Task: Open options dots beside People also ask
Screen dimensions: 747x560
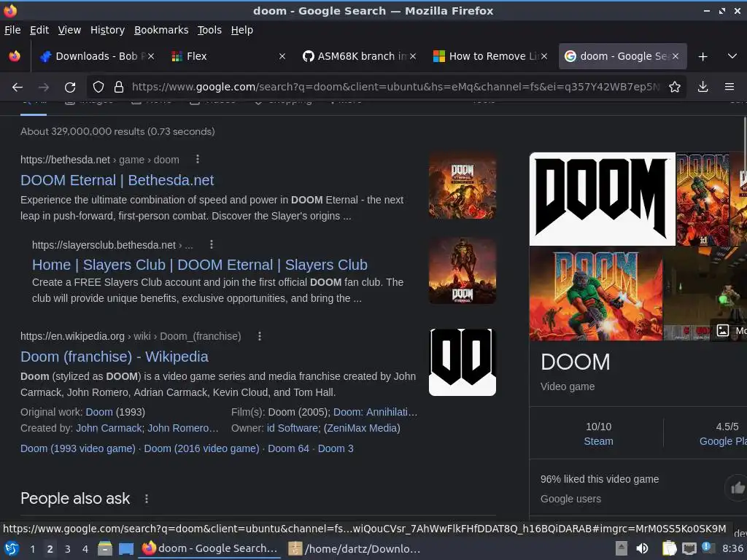Action: click(x=146, y=499)
